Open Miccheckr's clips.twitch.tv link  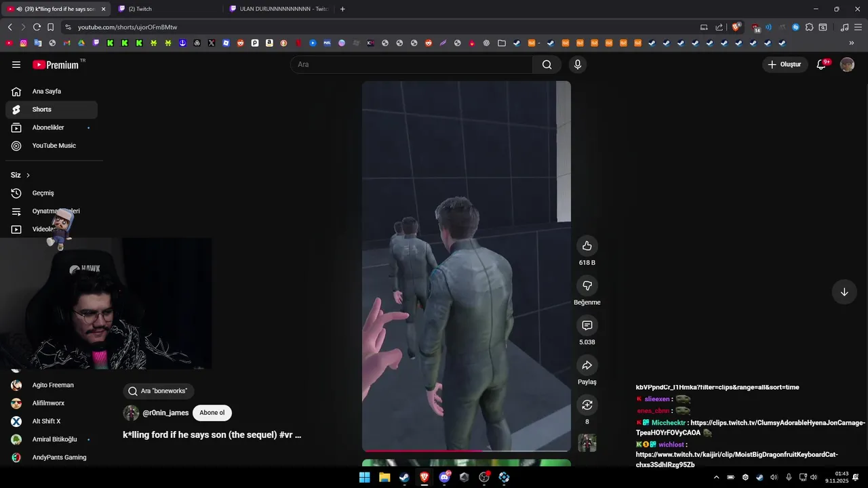tap(750, 428)
